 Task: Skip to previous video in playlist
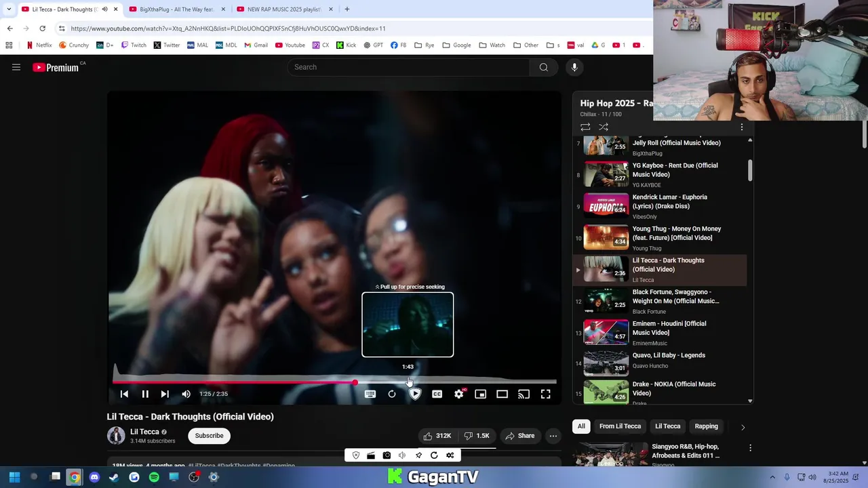tap(124, 394)
